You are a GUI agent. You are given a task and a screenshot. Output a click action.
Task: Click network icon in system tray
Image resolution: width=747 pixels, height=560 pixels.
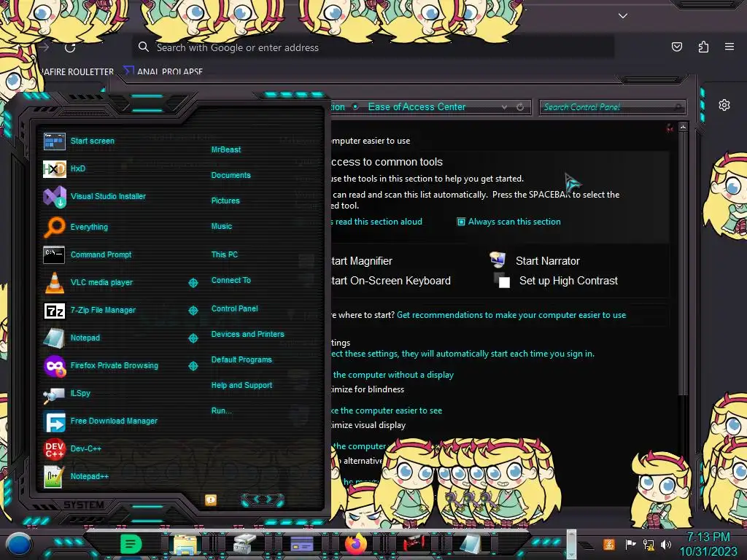[x=649, y=544]
